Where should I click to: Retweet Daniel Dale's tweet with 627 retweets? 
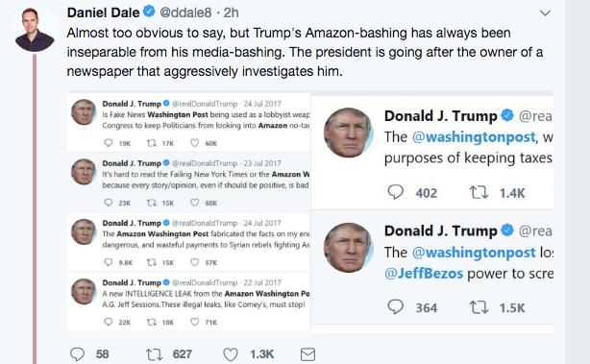pyautogui.click(x=154, y=354)
